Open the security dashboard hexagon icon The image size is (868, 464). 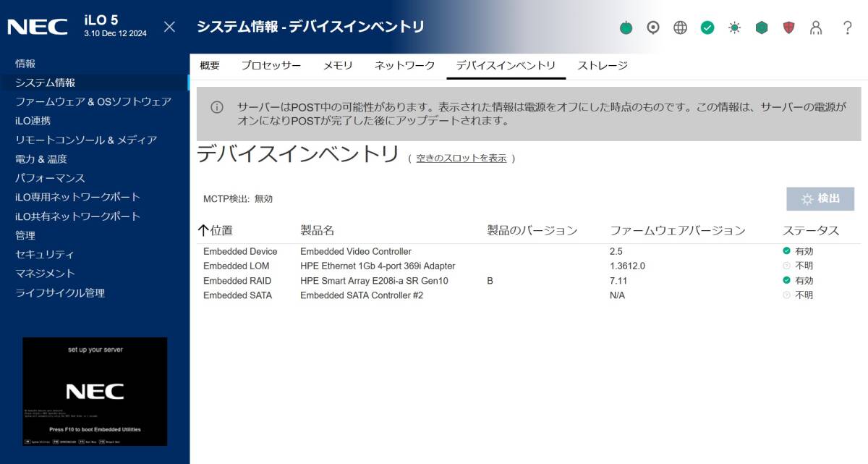[x=761, y=28]
